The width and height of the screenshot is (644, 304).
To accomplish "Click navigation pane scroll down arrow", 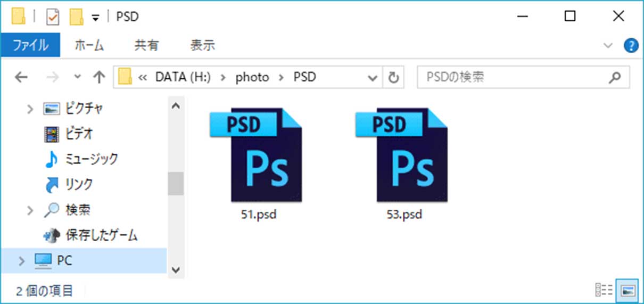I will coord(175,269).
